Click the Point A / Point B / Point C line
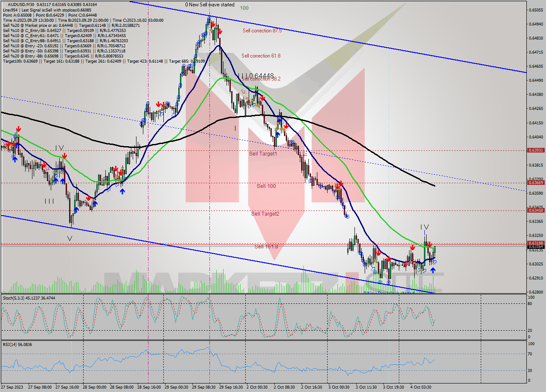546x392 pixels. coord(50,15)
